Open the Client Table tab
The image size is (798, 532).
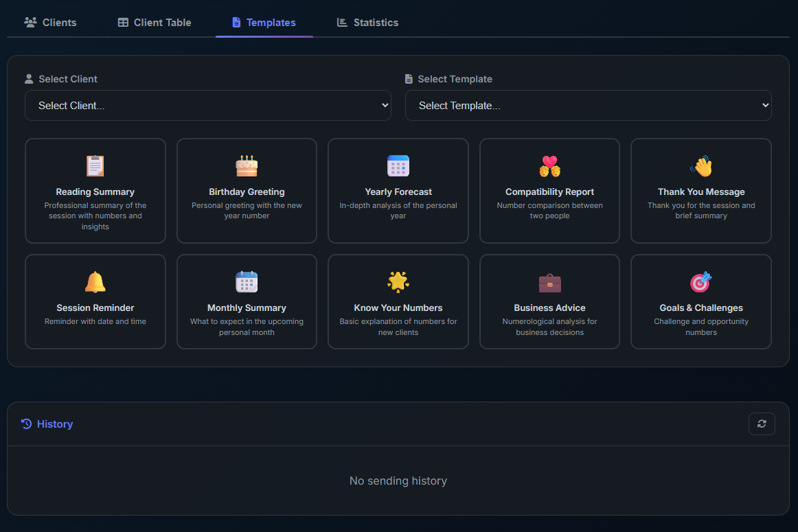[x=155, y=23]
